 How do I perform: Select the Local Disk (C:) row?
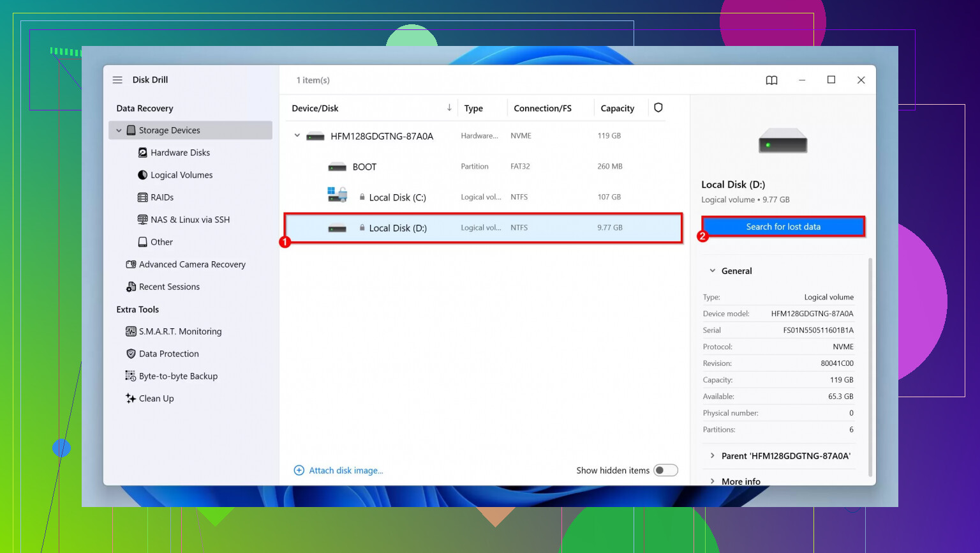tap(397, 197)
